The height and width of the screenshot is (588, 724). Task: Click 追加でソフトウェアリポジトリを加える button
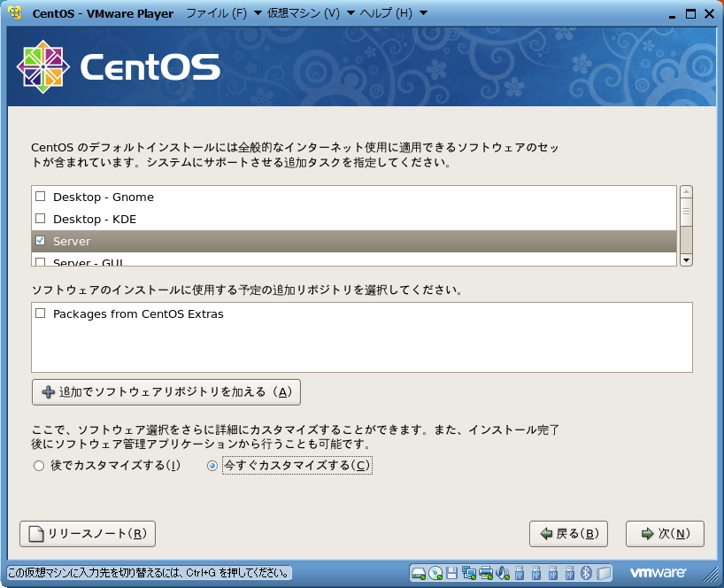[166, 391]
